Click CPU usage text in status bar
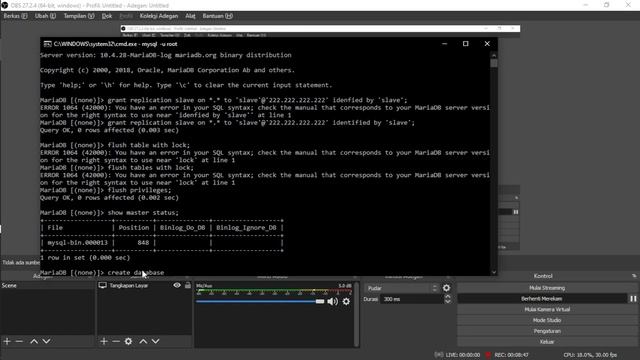Image resolution: width=640 pixels, height=360 pixels. pos(590,355)
